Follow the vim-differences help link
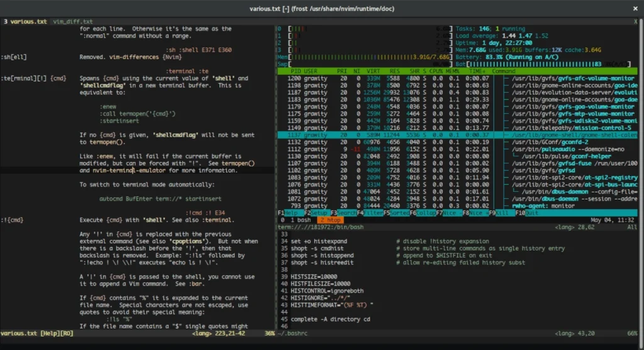The height and width of the screenshot is (350, 644). coord(134,57)
